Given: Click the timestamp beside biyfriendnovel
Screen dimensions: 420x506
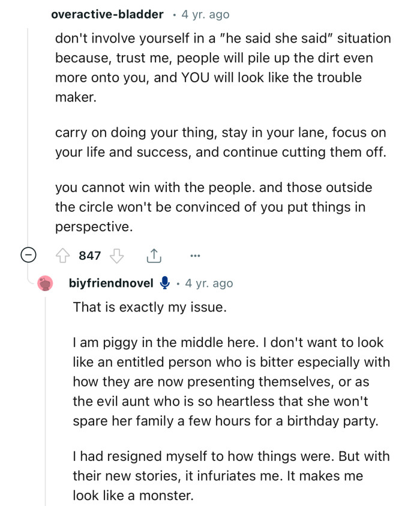Looking at the screenshot, I should pyautogui.click(x=209, y=283).
